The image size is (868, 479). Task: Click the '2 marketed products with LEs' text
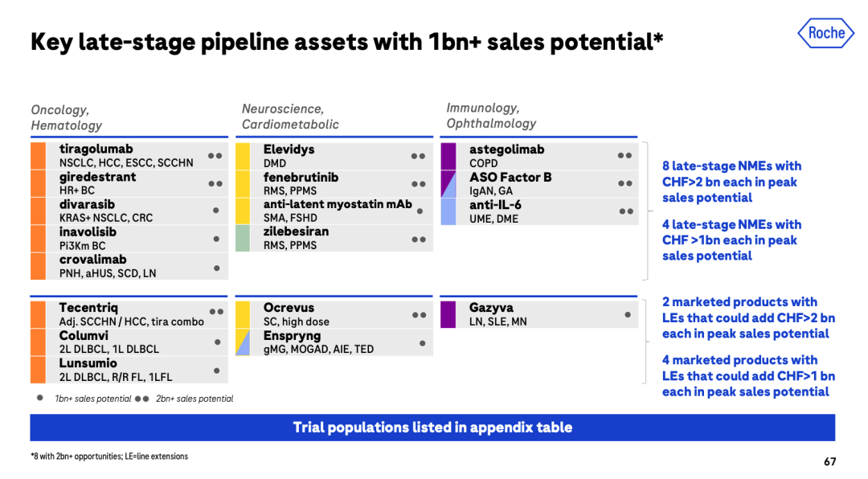click(748, 317)
